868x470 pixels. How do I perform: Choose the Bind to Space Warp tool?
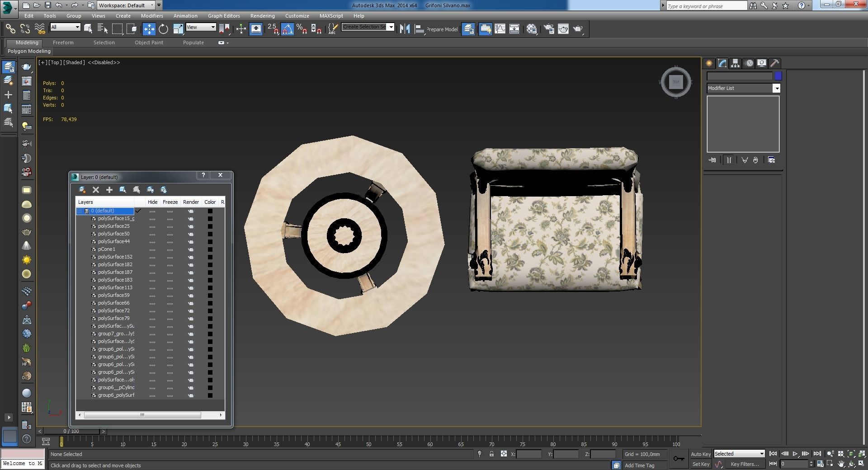point(40,29)
